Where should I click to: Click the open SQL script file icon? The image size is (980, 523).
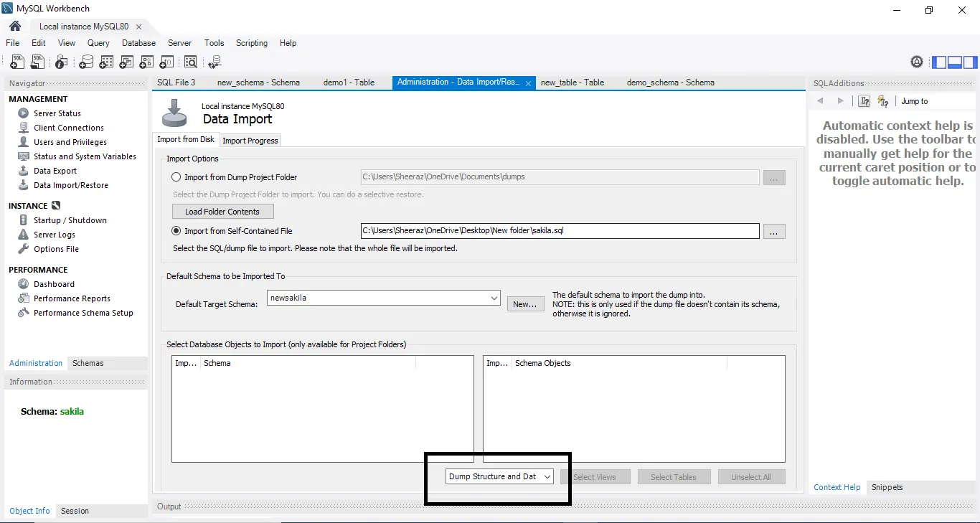pos(37,62)
